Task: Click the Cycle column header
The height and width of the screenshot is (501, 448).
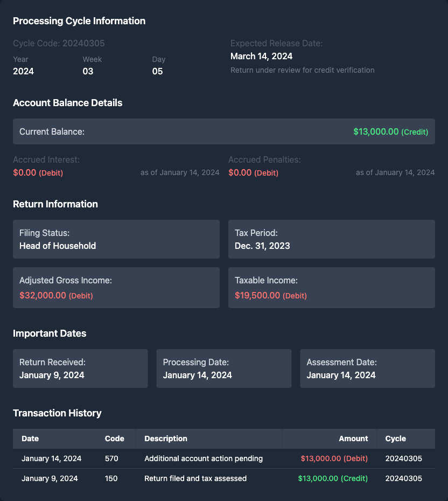Action: (396, 439)
